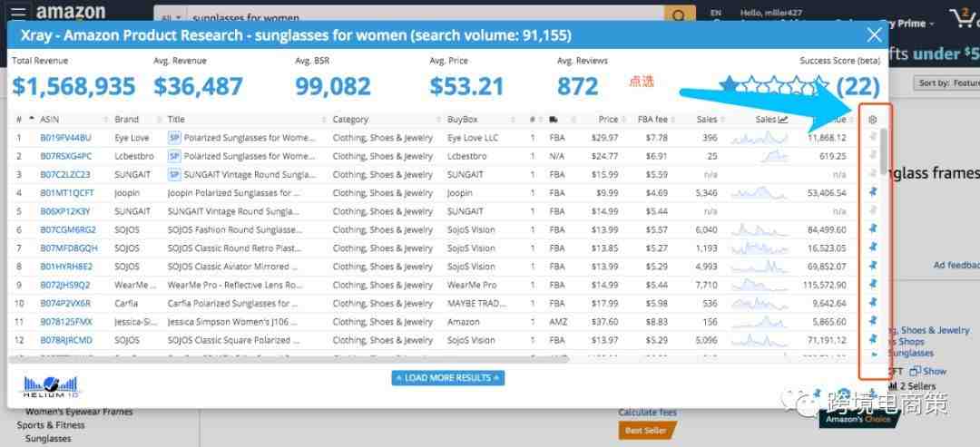The image size is (980, 447).
Task: Sort table by BuyBox column
Action: pos(462,120)
